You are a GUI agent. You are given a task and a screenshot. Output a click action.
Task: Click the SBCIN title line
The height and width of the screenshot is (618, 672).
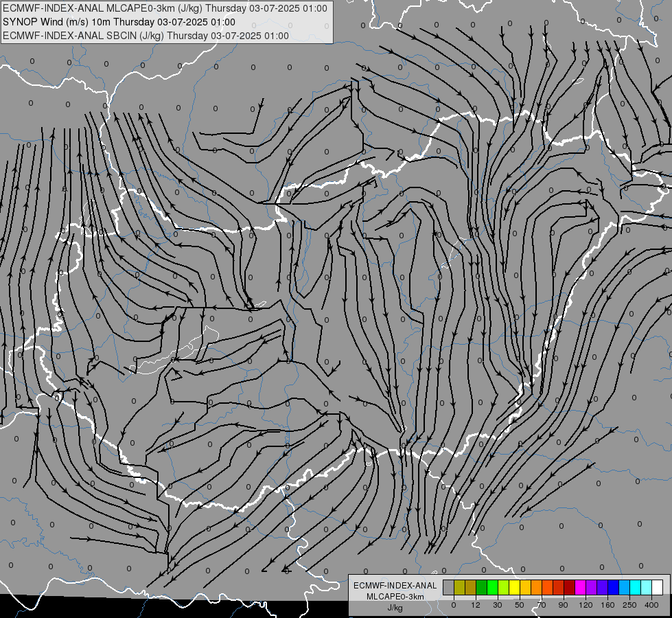coord(146,36)
